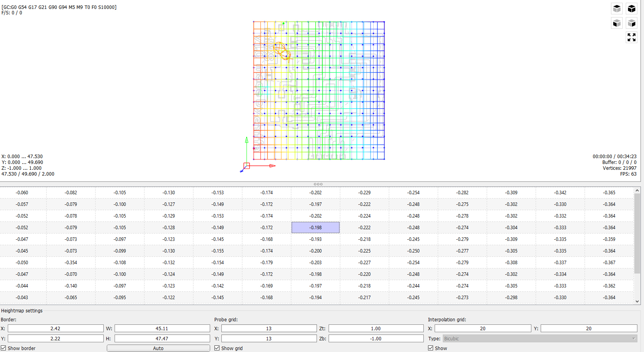Image resolution: width=644 pixels, height=352 pixels.
Task: Select the cell with value -0.367
Action: (x=609, y=263)
